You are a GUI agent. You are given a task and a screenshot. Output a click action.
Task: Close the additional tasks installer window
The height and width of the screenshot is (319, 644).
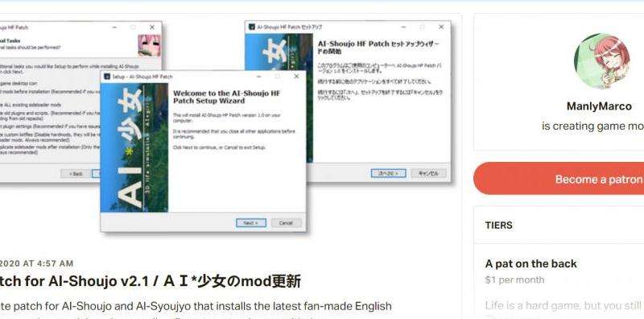click(x=152, y=27)
